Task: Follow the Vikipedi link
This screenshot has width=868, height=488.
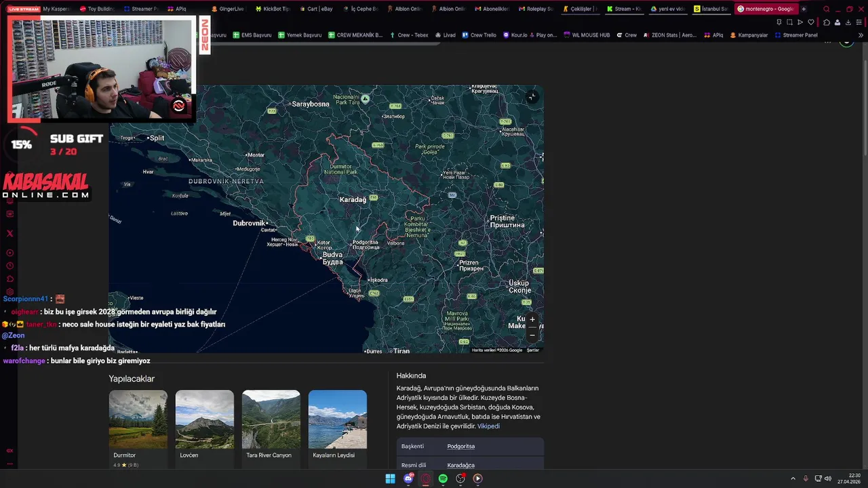Action: pyautogui.click(x=488, y=426)
